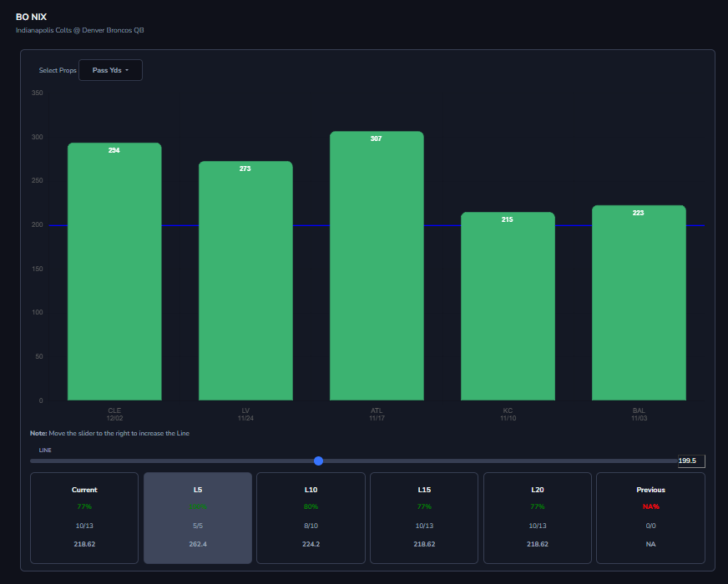Switch to the L10 stats card
This screenshot has height=584, width=728.
311,517
